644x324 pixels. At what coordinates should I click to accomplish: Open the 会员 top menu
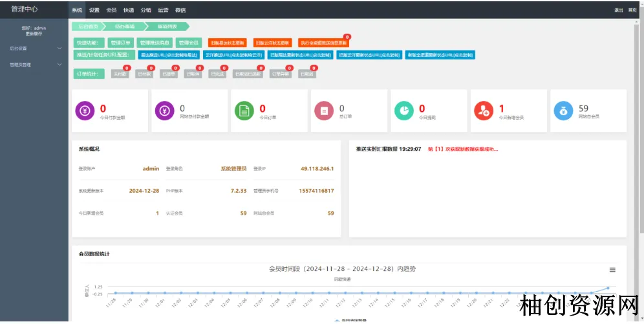pos(112,10)
